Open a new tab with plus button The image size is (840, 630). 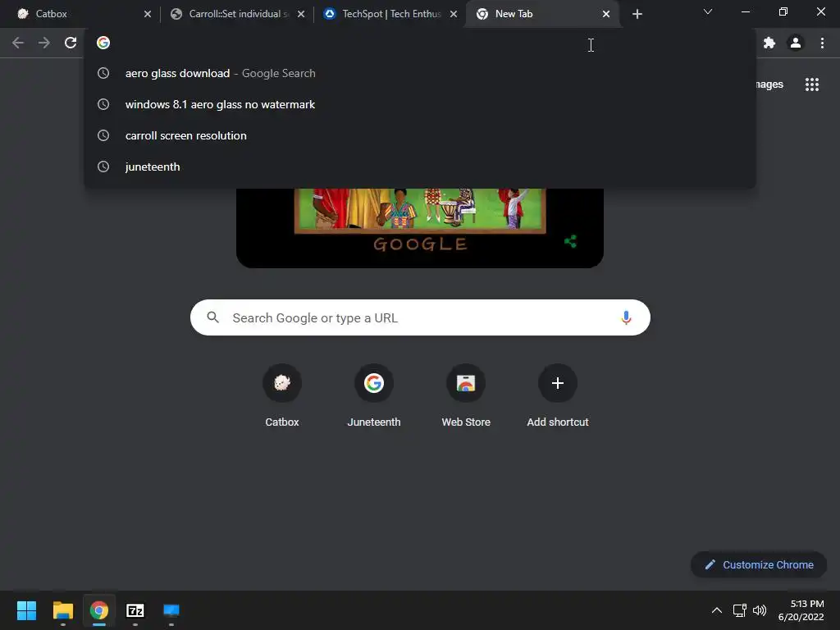tap(637, 14)
